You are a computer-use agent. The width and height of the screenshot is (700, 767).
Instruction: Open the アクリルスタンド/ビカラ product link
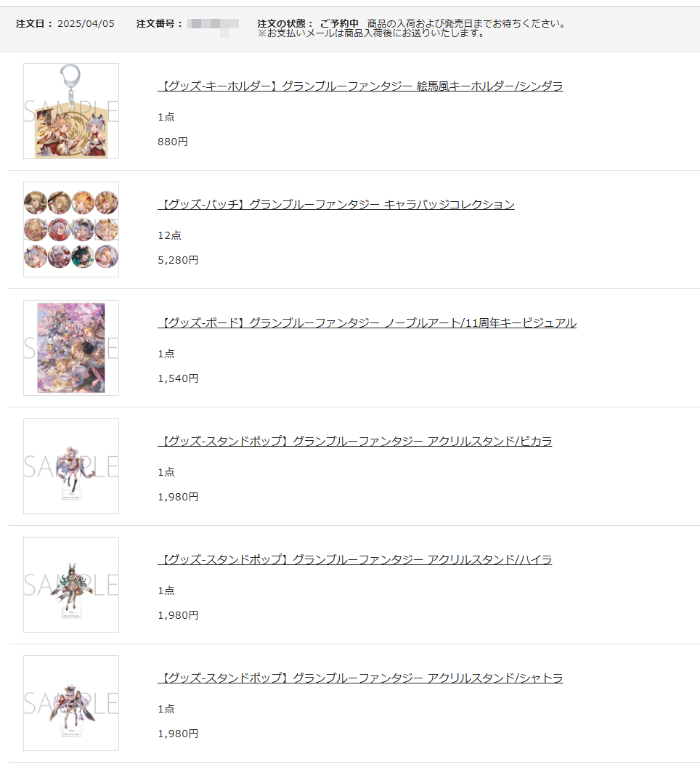[x=354, y=441]
